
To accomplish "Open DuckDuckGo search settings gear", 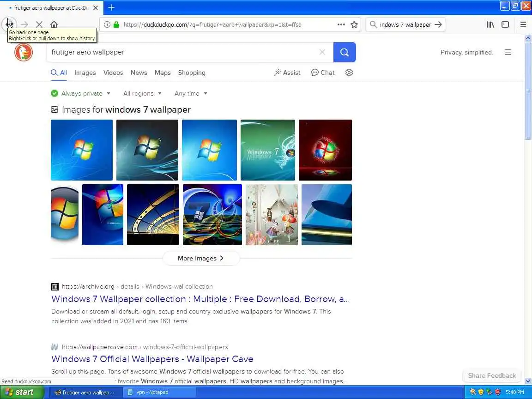I will pyautogui.click(x=349, y=73).
